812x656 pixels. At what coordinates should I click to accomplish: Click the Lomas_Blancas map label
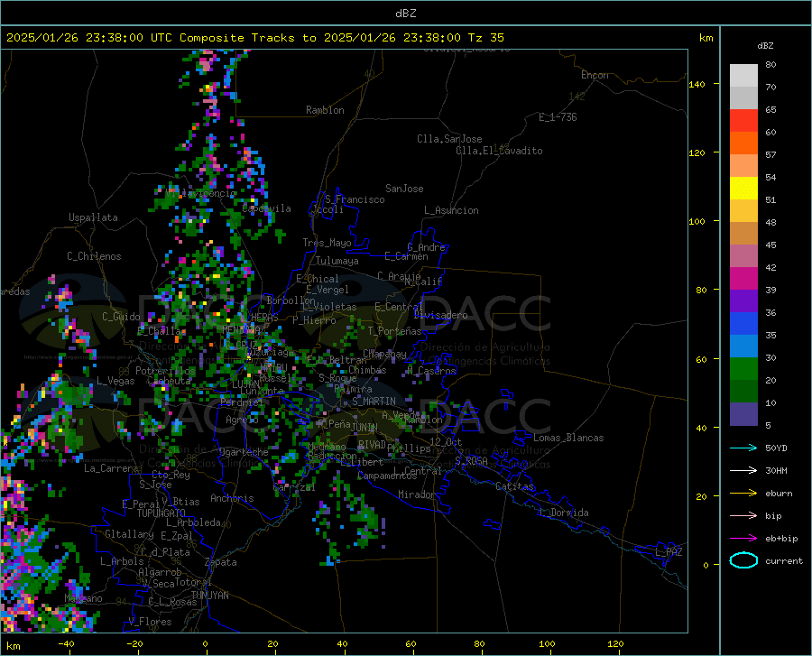(x=568, y=438)
